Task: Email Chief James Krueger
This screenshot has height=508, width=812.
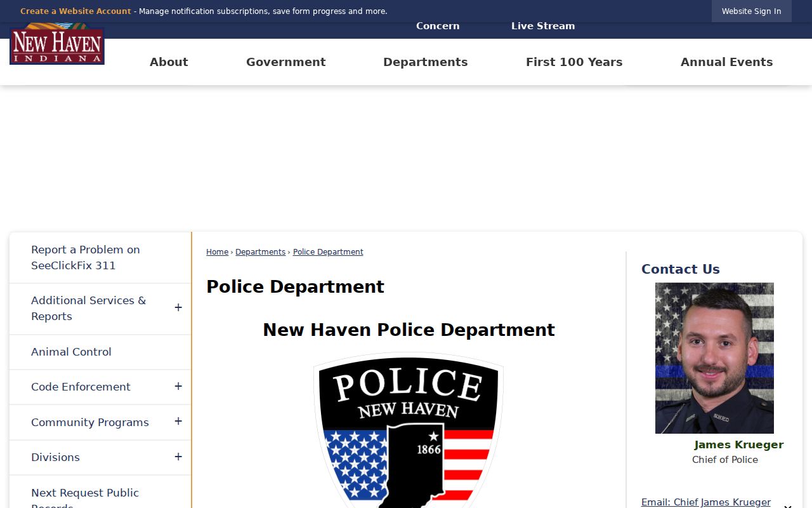Action: point(706,502)
